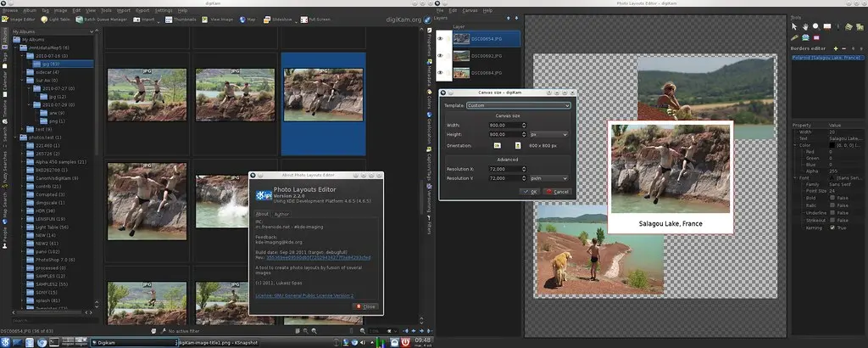This screenshot has width=868, height=348.
Task: Open the Image Editor from digiKam toolbar
Action: point(19,20)
